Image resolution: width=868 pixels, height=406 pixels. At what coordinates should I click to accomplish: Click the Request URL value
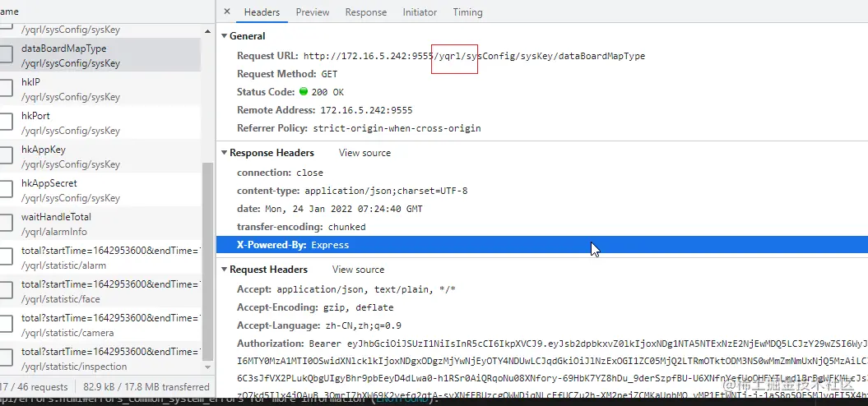coord(475,56)
